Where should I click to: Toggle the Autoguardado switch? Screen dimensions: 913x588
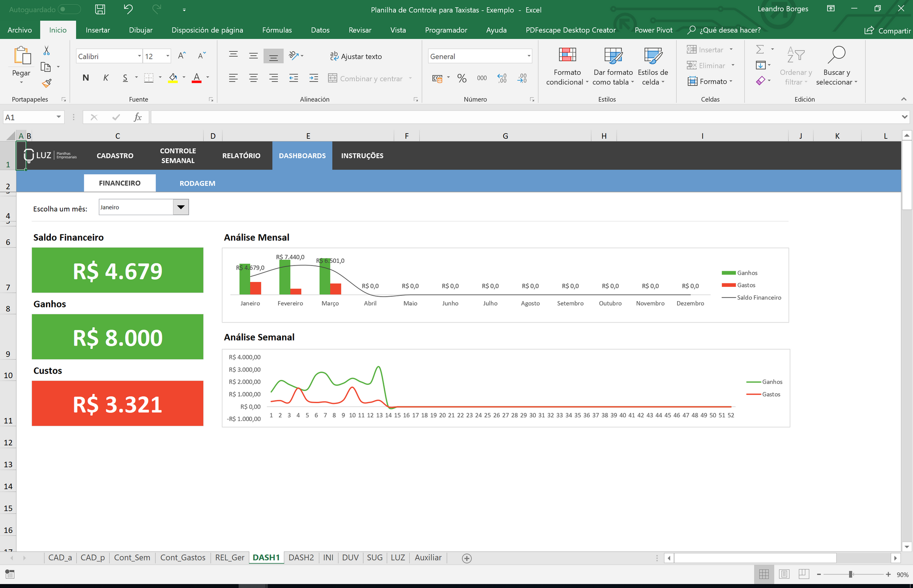tap(69, 9)
